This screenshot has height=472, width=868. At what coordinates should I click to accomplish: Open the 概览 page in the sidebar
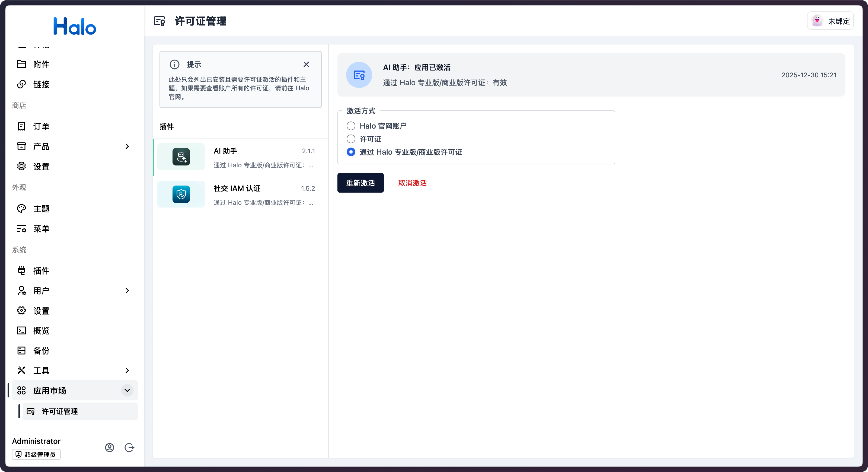(42, 330)
